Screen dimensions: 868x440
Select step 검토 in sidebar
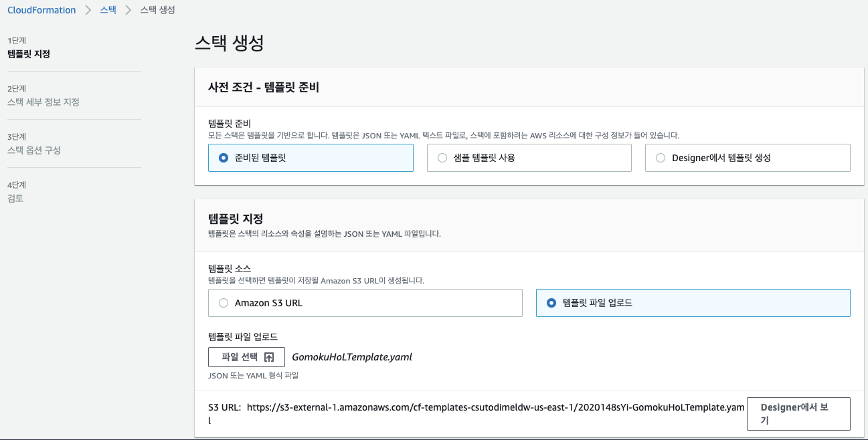(x=15, y=199)
